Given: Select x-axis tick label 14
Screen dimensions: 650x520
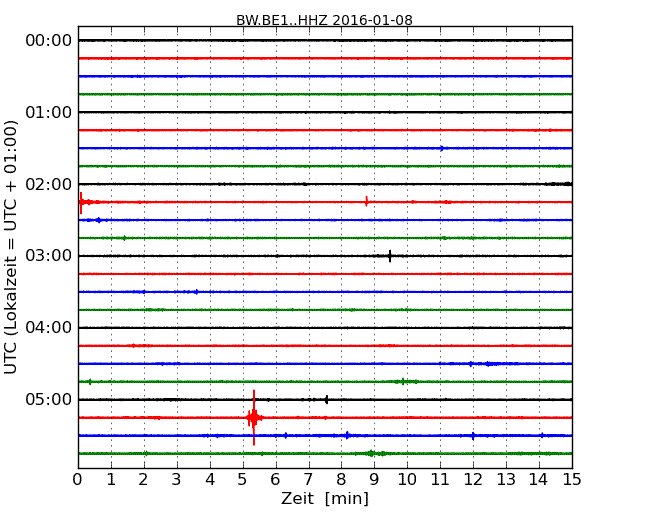Looking at the screenshot, I should point(539,480).
